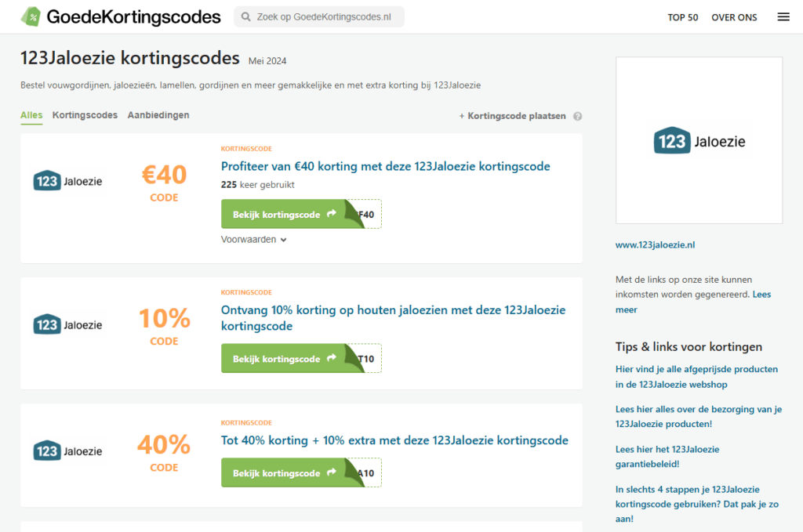Expand the Voorwaarden section
803x532 pixels.
point(253,240)
